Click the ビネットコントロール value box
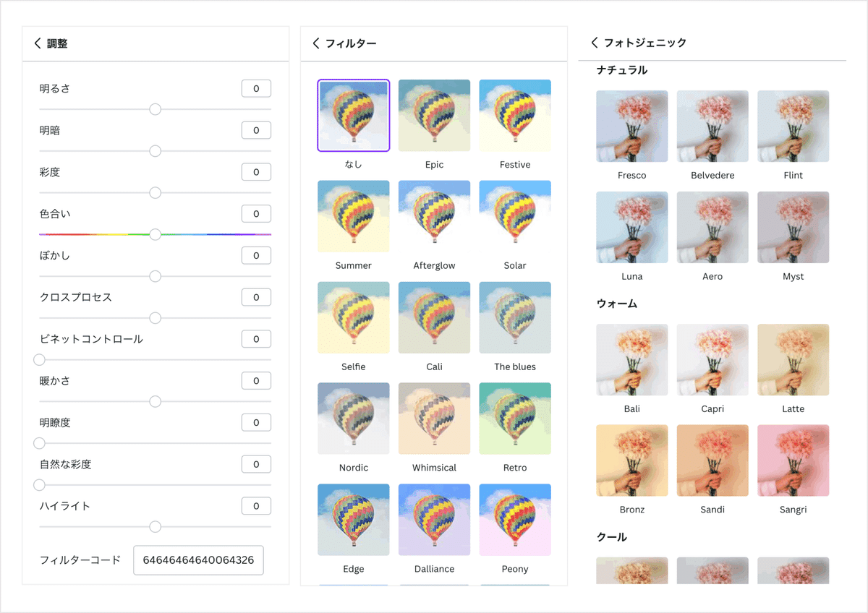The height and width of the screenshot is (613, 868). pyautogui.click(x=256, y=339)
